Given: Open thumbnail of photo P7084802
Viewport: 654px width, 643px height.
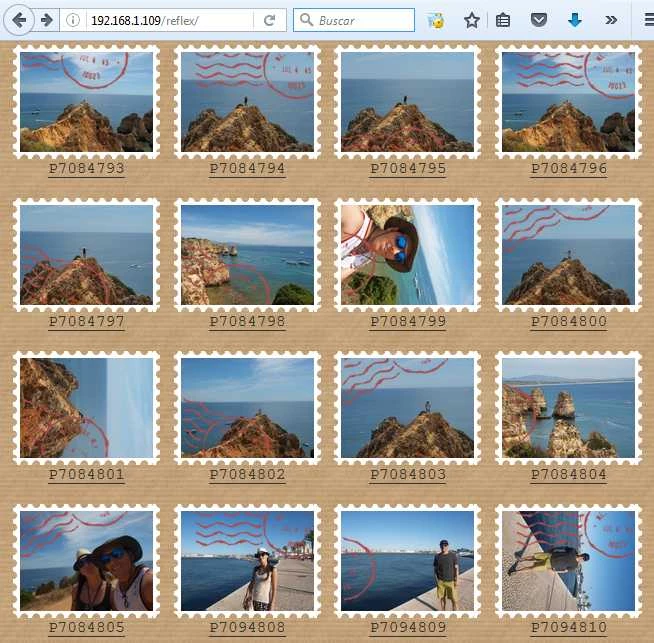Looking at the screenshot, I should click(x=247, y=408).
